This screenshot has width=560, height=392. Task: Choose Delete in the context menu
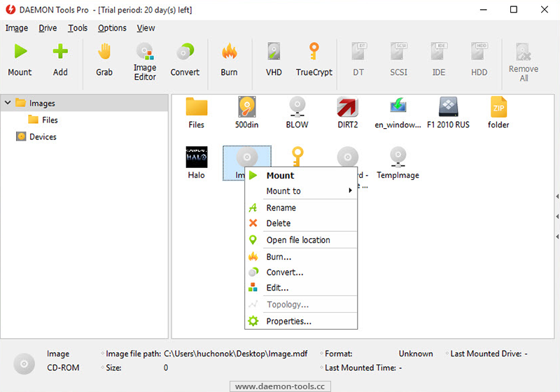[301, 223]
